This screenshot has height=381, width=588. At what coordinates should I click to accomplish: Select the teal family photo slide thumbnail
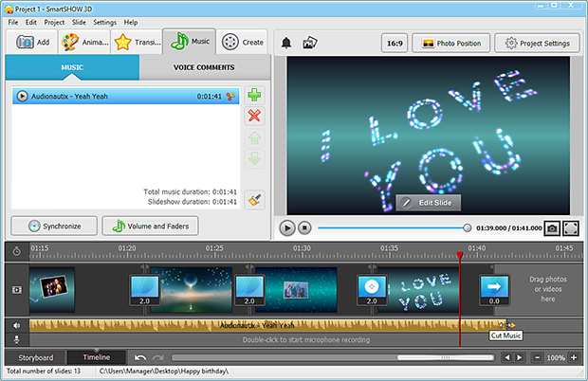point(296,290)
